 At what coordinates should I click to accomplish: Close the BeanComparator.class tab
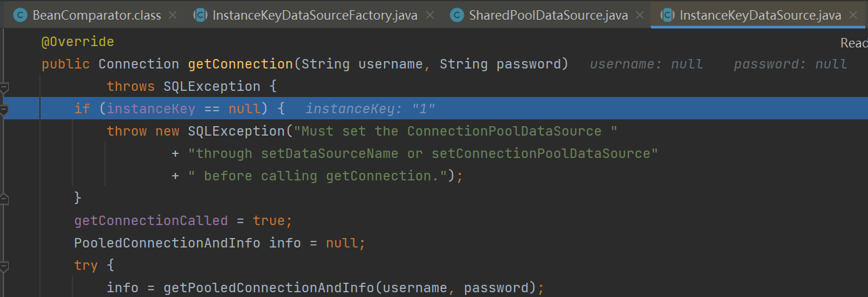click(172, 15)
